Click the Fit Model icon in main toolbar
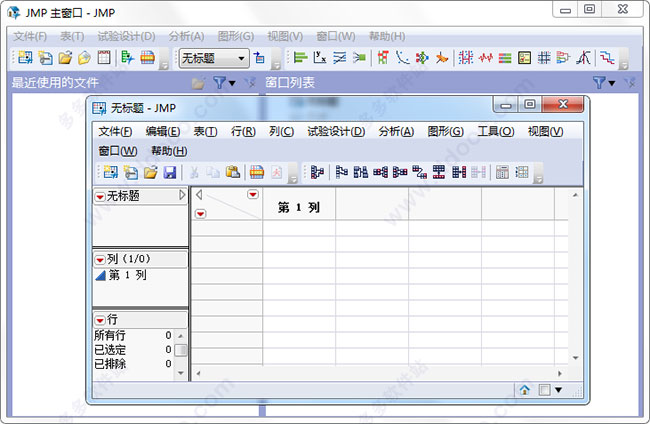The width and height of the screenshot is (650, 424). 359,57
